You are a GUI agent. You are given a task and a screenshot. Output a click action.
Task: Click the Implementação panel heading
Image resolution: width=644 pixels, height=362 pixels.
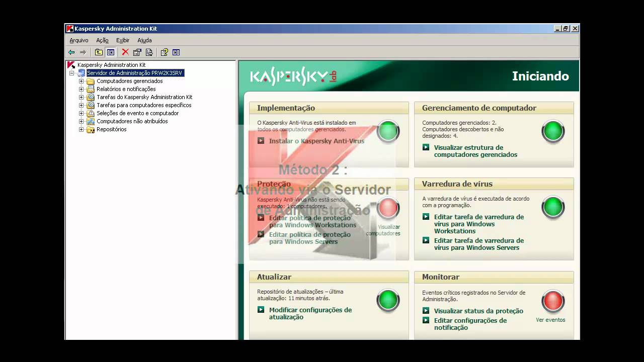coord(286,108)
